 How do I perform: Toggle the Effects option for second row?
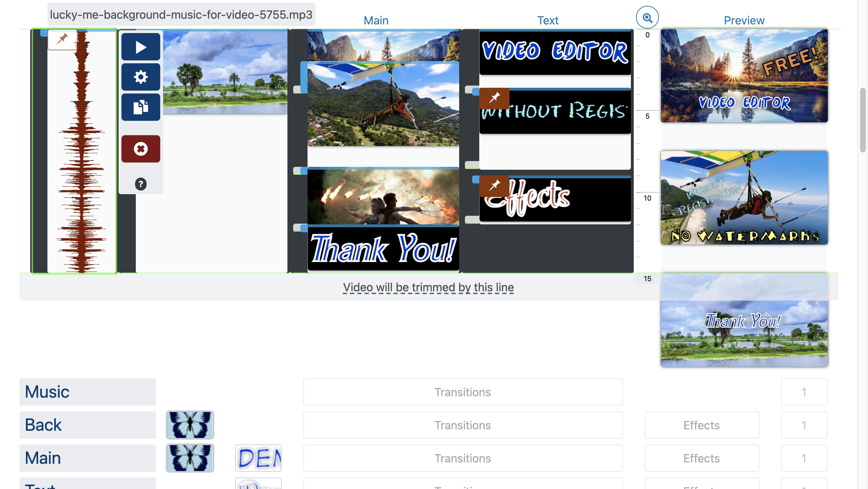point(702,425)
